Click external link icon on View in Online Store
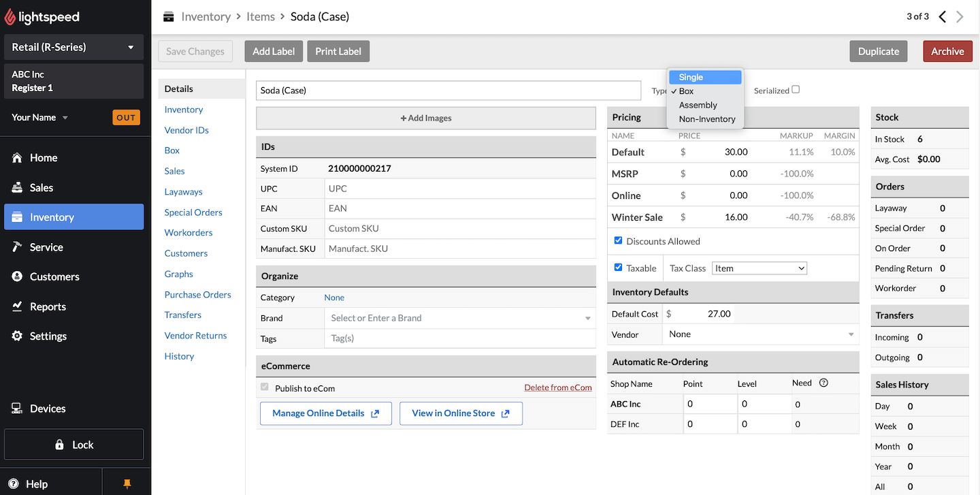Image resolution: width=980 pixels, height=495 pixels. (x=505, y=413)
